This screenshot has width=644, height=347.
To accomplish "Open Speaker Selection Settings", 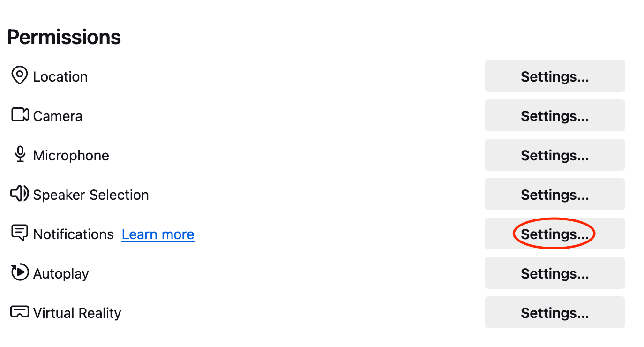I will [x=554, y=194].
